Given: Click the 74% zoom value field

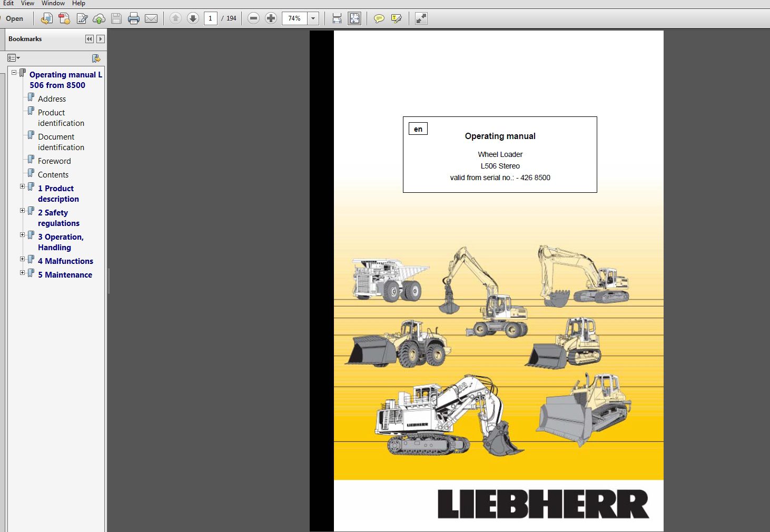Looking at the screenshot, I should click(294, 18).
